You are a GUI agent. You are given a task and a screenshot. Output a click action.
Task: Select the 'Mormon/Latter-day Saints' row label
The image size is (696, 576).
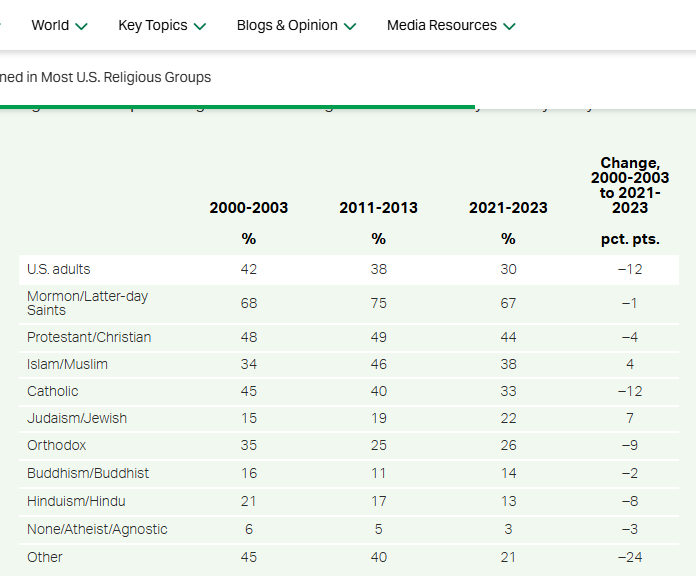click(x=87, y=303)
